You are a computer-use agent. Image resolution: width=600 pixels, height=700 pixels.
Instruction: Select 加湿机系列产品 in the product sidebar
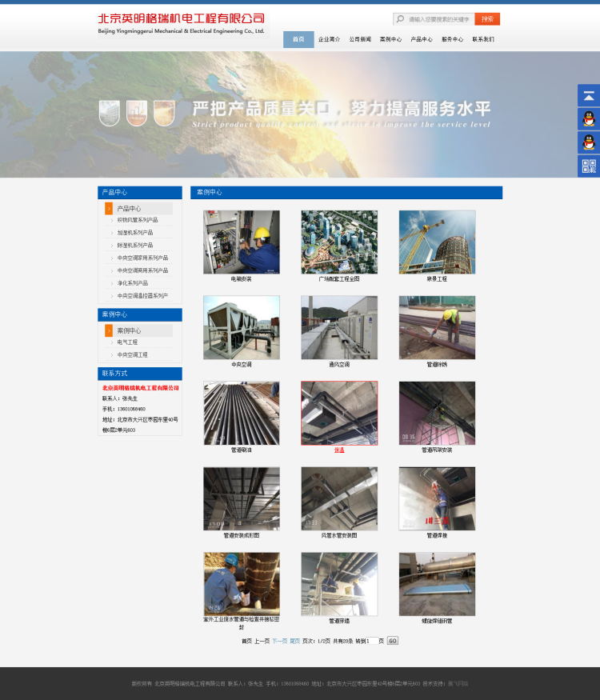click(x=134, y=233)
